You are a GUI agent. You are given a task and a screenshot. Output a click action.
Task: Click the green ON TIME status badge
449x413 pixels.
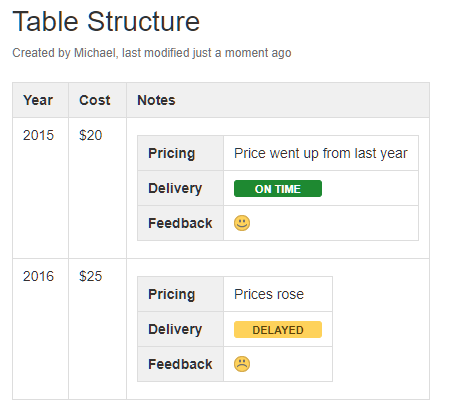278,189
